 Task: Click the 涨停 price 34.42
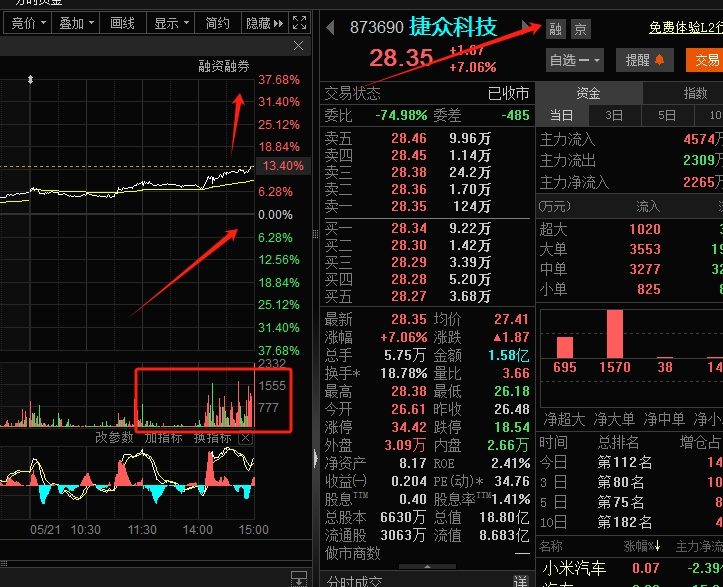point(409,427)
